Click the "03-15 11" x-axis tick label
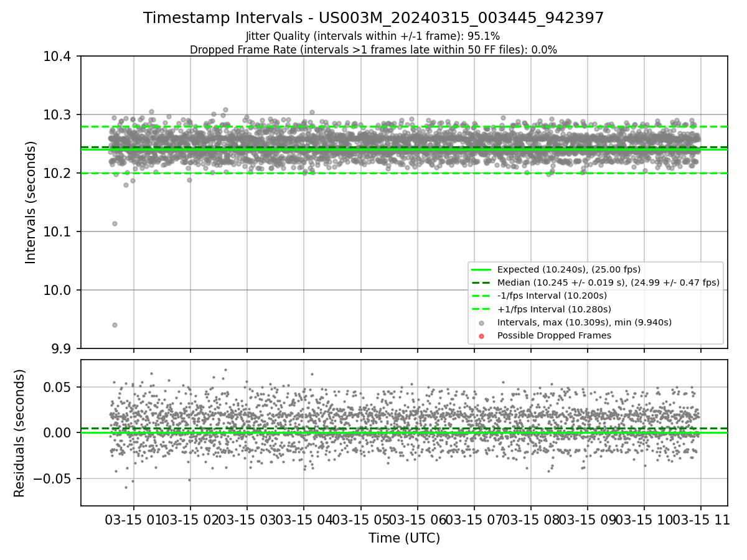This screenshot has height=560, width=747. [701, 519]
